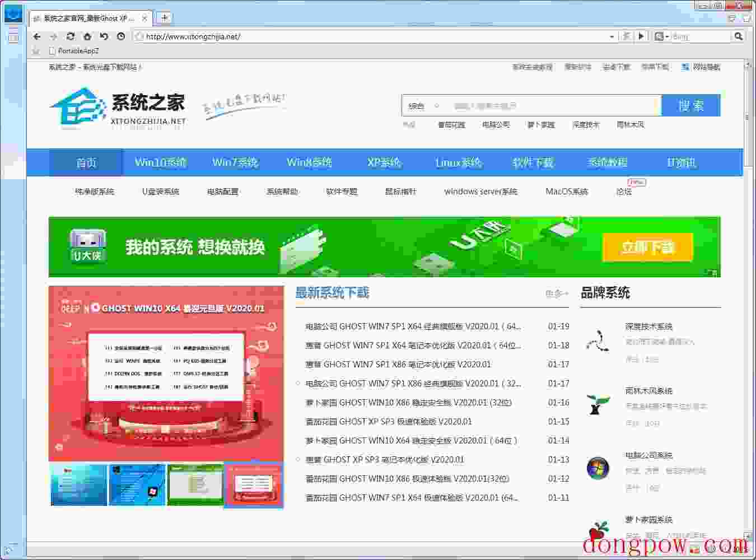Click the 萝卜家园 hot keyword link
756x560 pixels.
pyautogui.click(x=541, y=125)
